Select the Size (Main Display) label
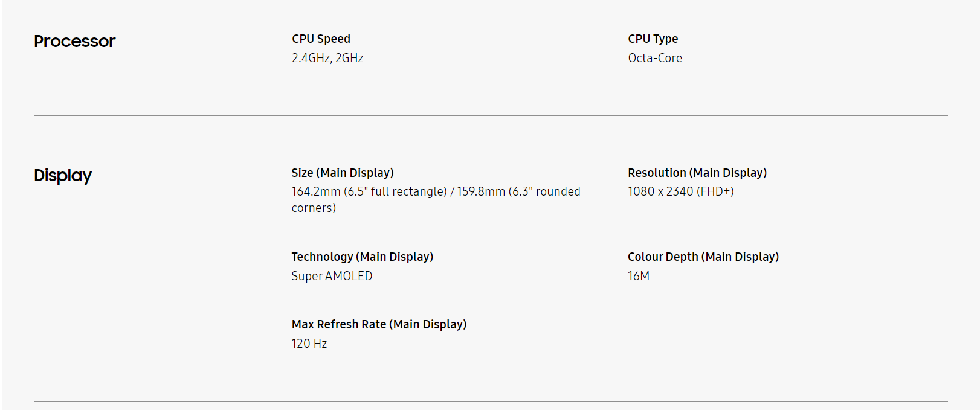Screen dimensions: 980x410 pyautogui.click(x=343, y=173)
